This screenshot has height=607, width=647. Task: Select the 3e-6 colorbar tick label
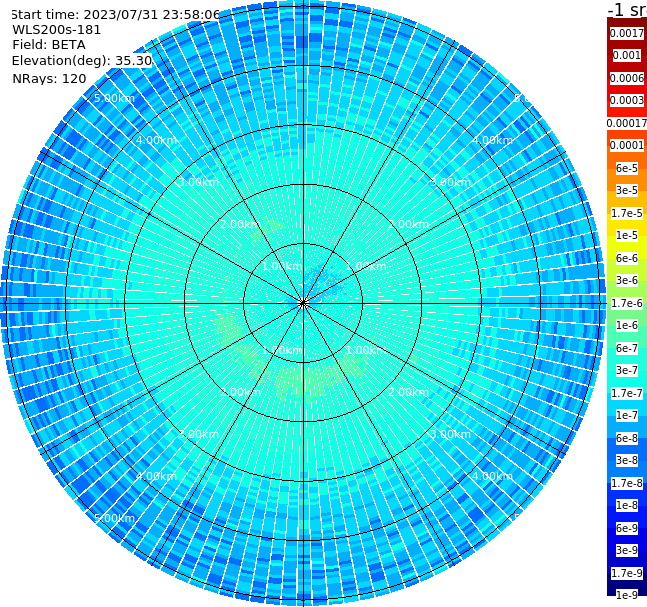click(x=627, y=280)
